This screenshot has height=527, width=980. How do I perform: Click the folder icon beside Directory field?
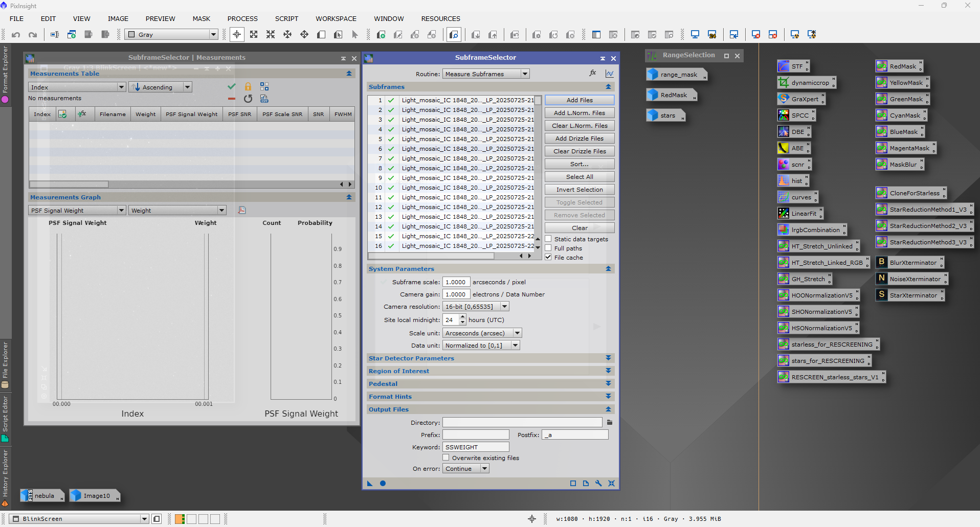click(609, 422)
